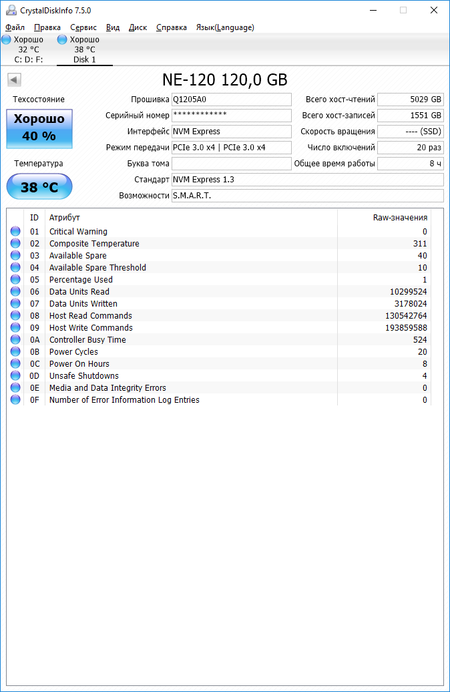Click the status orb for Composite Temperature
The image size is (450, 692).
tap(15, 243)
